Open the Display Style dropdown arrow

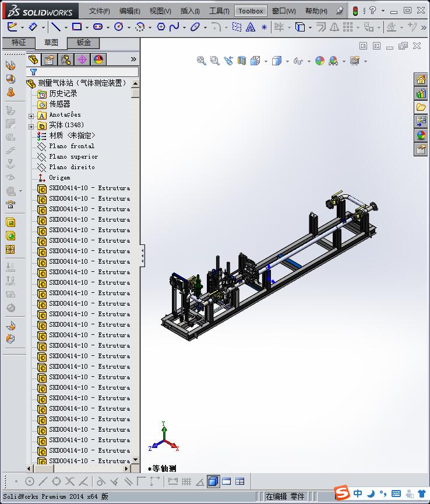coord(287,61)
